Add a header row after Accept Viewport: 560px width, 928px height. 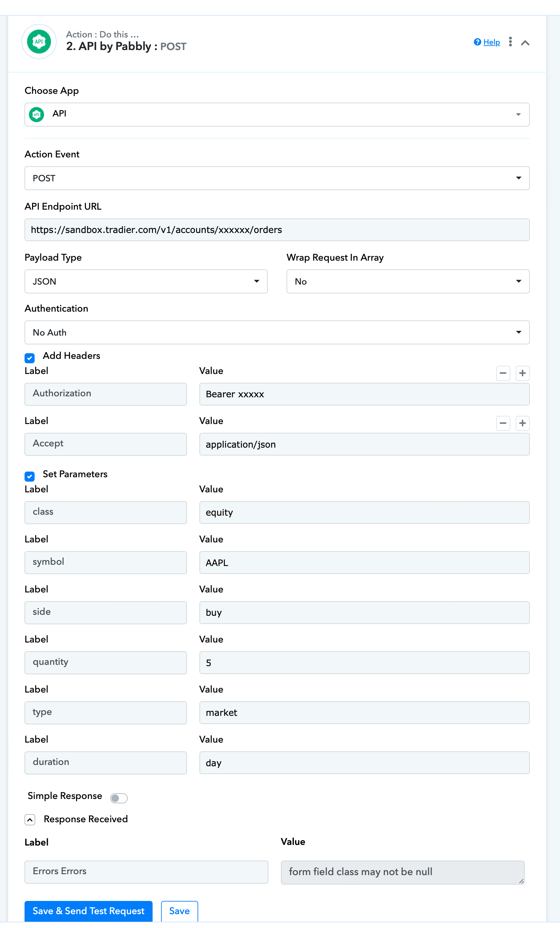point(522,423)
